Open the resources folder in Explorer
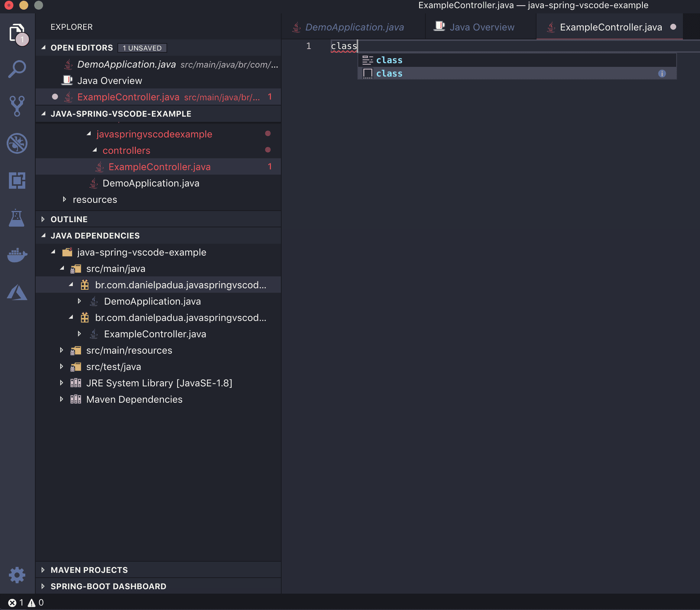This screenshot has height=610, width=700. click(x=95, y=199)
